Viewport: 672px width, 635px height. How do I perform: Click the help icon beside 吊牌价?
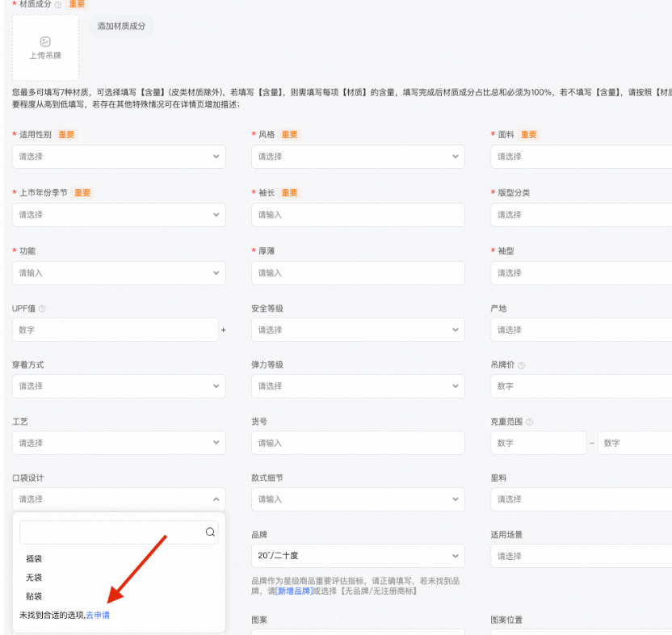coord(521,365)
